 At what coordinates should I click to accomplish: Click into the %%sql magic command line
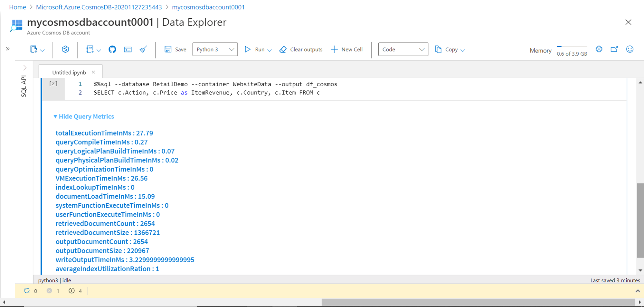(215, 84)
